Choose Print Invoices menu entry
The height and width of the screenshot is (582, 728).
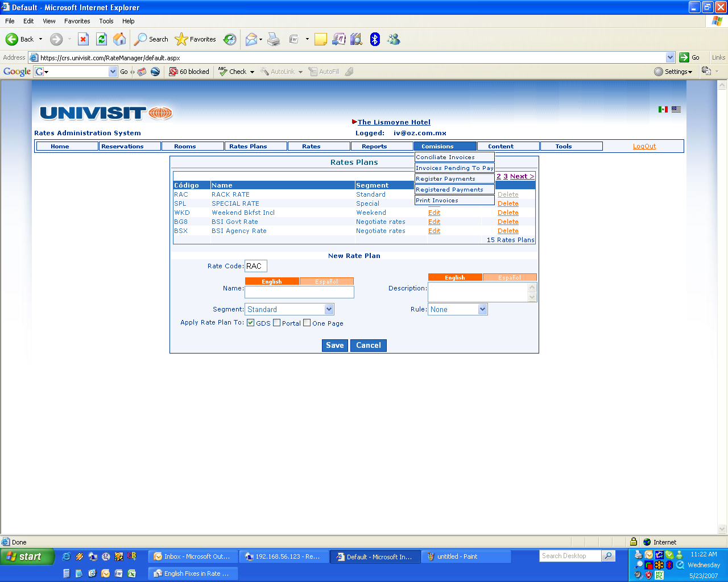pyautogui.click(x=437, y=201)
